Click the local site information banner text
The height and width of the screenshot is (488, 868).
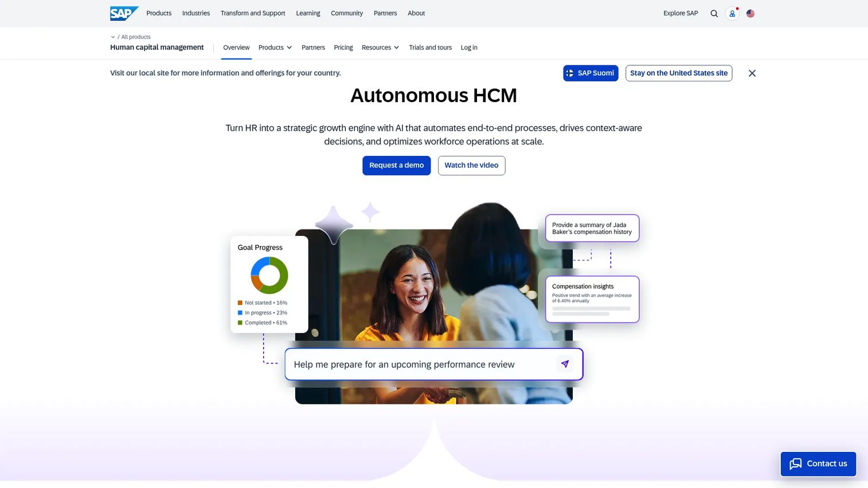(225, 73)
